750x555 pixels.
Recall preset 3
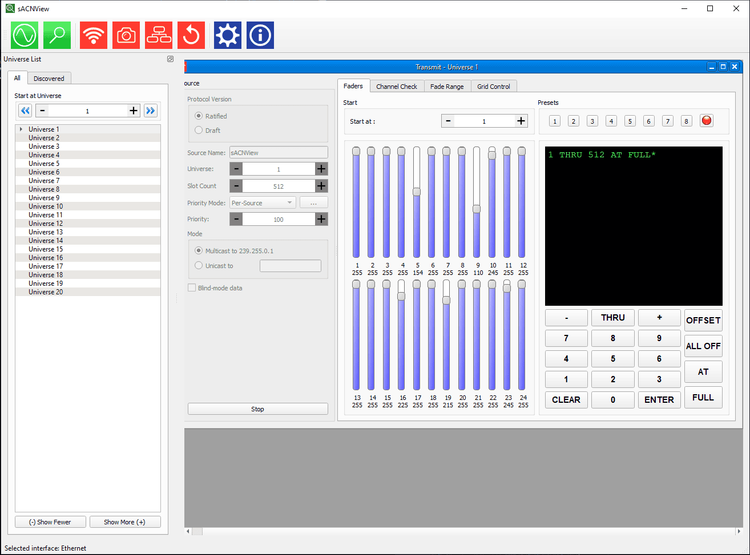point(592,121)
